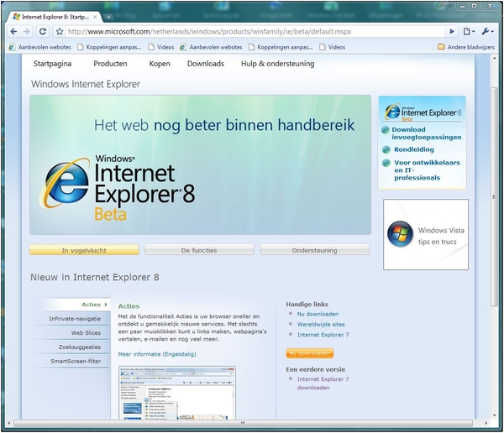Viewport: 504px width, 433px height.
Task: Click bullet icon next to Rondleiding
Action: coord(386,149)
